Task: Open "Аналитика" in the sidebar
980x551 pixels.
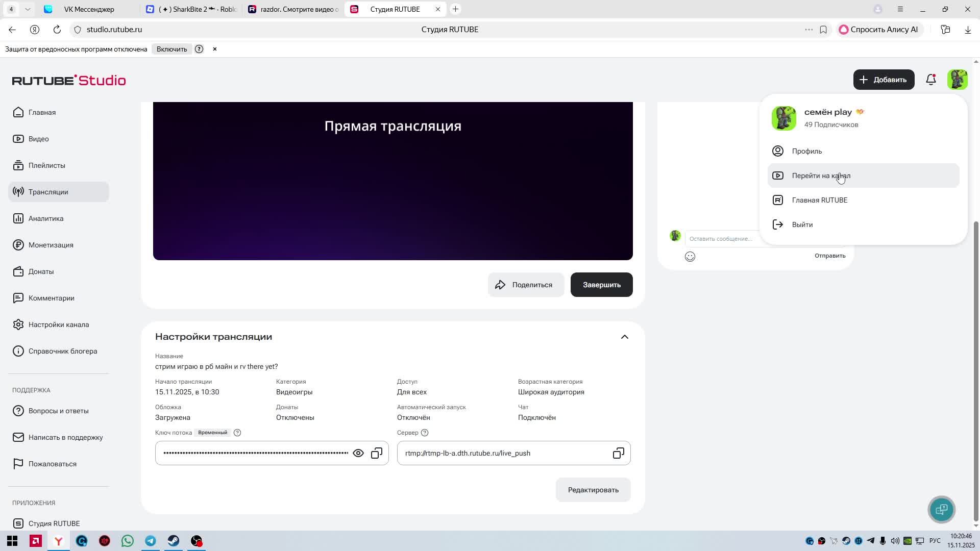Action: point(46,218)
